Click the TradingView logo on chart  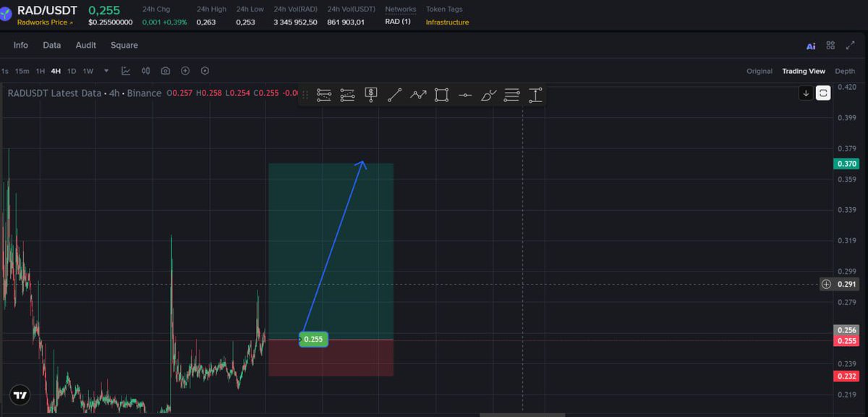point(20,395)
